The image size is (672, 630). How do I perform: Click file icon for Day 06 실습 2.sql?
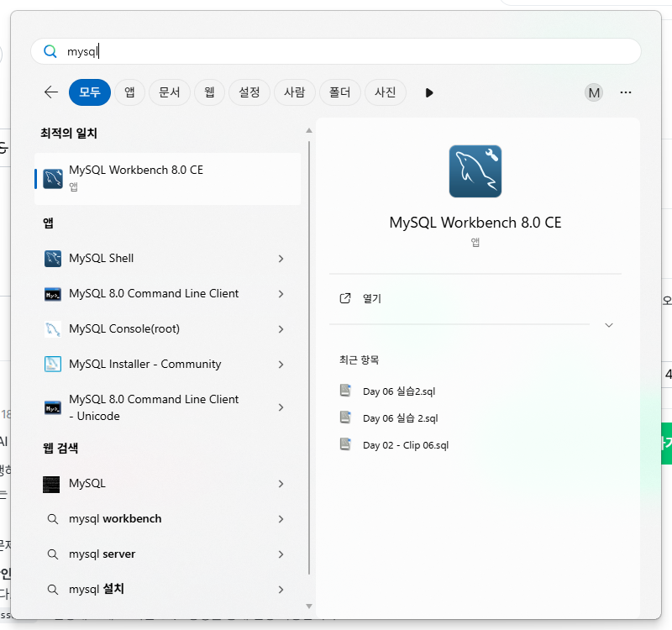pyautogui.click(x=345, y=417)
